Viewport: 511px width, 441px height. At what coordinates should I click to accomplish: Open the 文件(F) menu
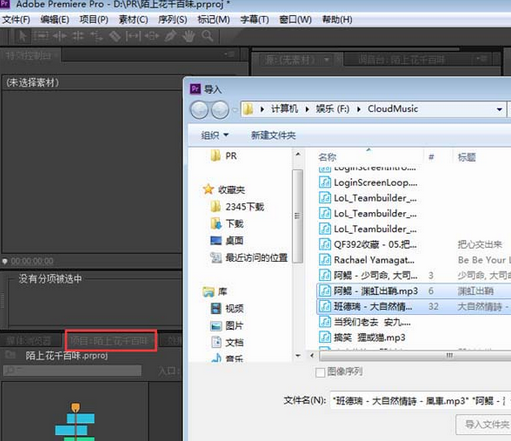[x=16, y=19]
